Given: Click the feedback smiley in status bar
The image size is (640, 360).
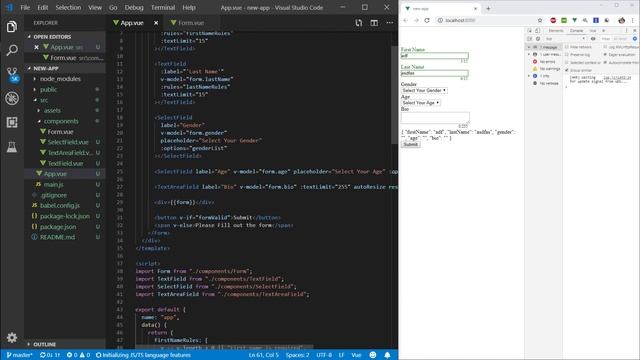Looking at the screenshot, I should pos(373,355).
